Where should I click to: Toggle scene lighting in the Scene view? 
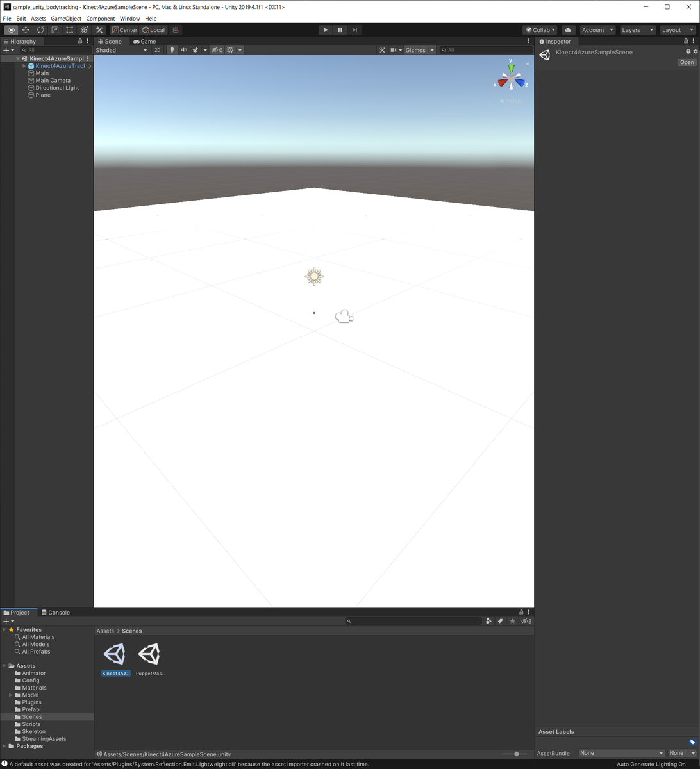click(x=172, y=50)
